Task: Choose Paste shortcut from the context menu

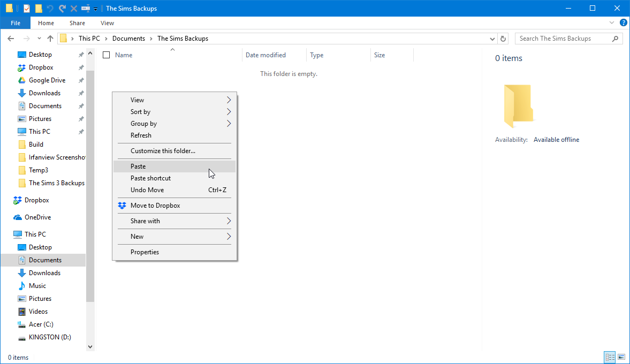Action: coord(174,178)
